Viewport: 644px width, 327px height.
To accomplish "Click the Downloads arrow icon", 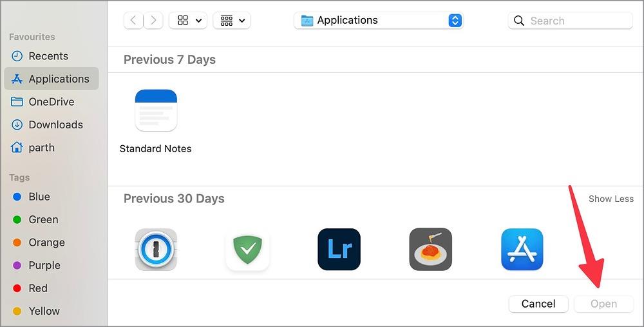I will (x=17, y=124).
